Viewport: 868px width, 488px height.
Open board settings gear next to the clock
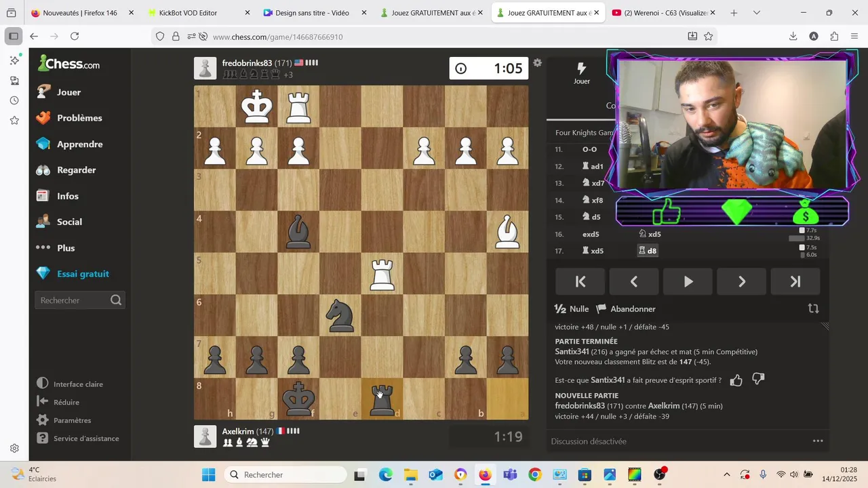pyautogui.click(x=537, y=62)
